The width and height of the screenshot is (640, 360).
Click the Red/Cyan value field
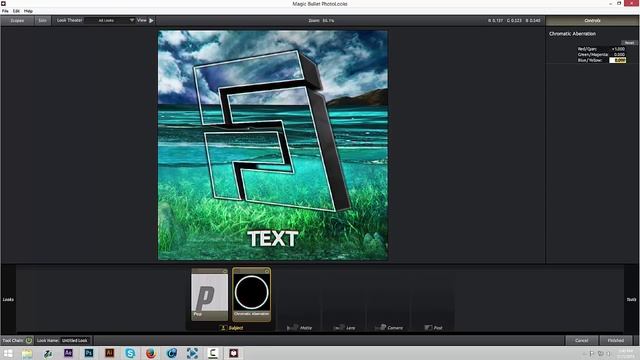618,49
